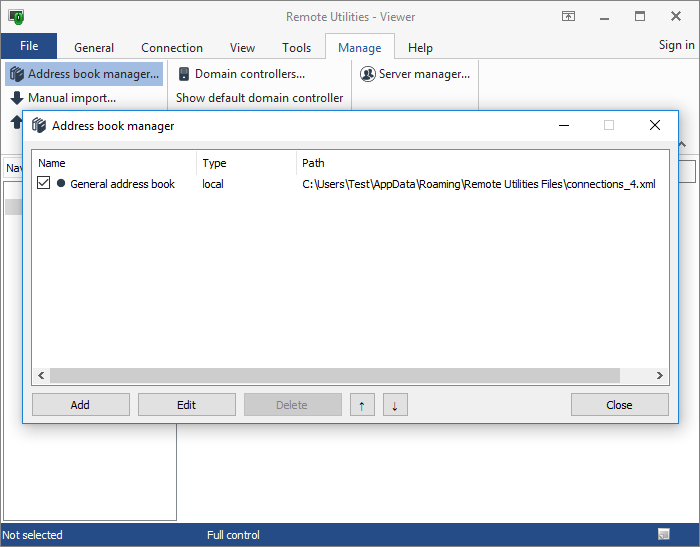
Task: Click the Address book manager dialog title icon
Action: pyautogui.click(x=39, y=125)
